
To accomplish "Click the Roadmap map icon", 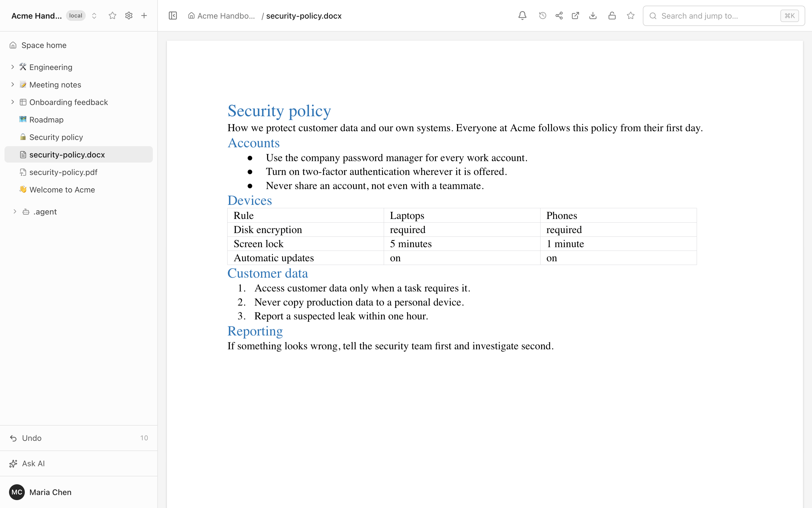I will tap(23, 119).
